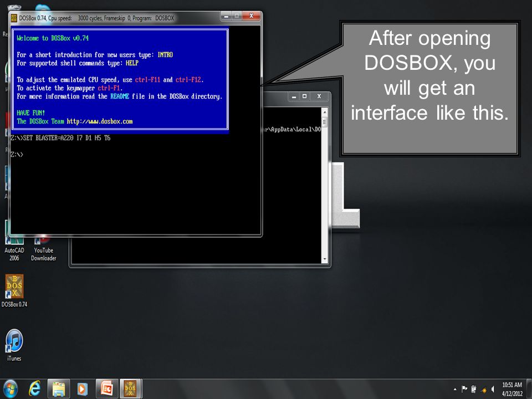Click the Windows Start orb

click(10, 389)
